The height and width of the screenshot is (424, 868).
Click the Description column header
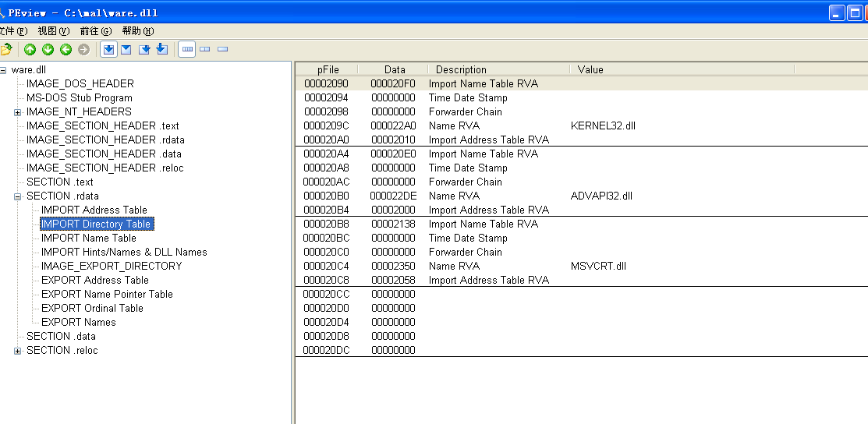click(499, 69)
